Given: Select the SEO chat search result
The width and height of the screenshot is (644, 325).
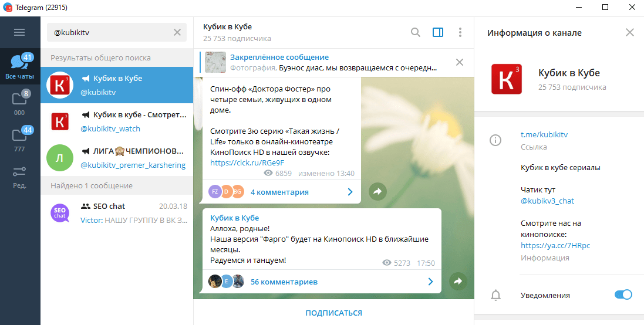Looking at the screenshot, I should (116, 213).
